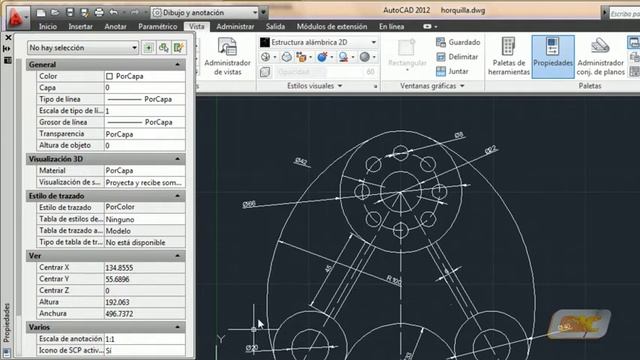Viewport: 640px width, 360px height.
Task: Click the Redo arrow in quick access toolbar
Action: point(134,13)
